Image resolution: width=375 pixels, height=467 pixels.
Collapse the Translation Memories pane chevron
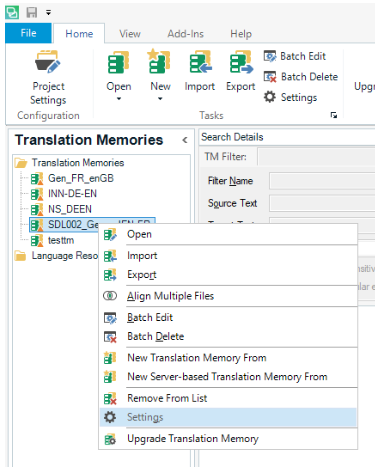click(185, 140)
